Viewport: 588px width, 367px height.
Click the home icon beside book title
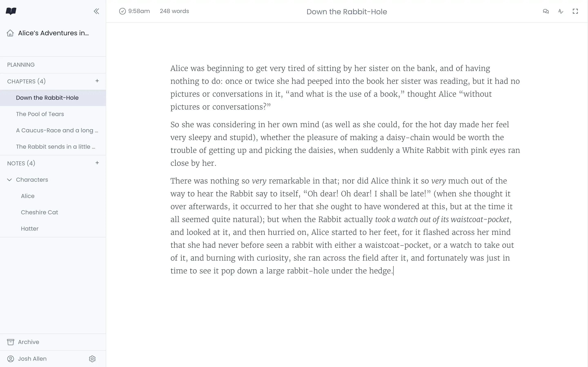tap(10, 33)
